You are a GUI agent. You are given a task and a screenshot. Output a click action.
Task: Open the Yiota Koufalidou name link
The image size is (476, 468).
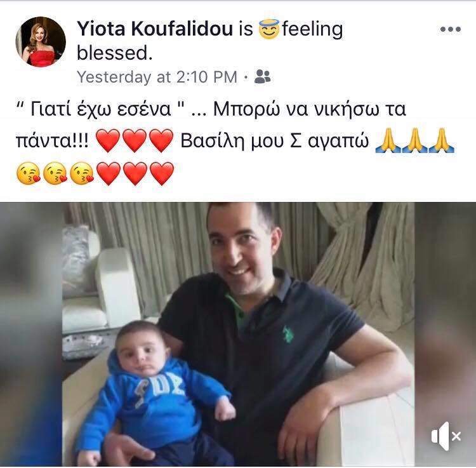(x=155, y=29)
